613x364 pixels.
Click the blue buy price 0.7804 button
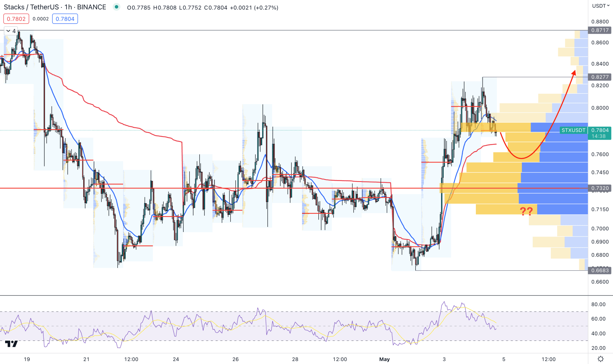click(x=65, y=19)
